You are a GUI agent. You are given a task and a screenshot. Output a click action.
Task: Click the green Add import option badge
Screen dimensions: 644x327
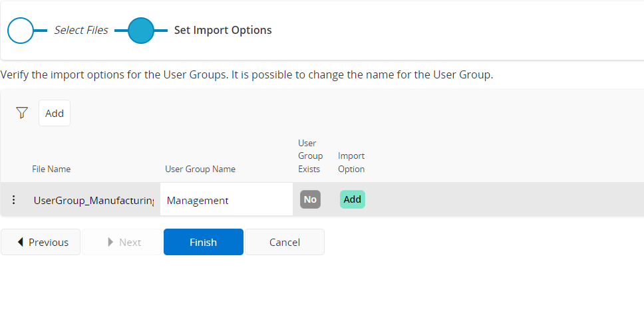[352, 199]
